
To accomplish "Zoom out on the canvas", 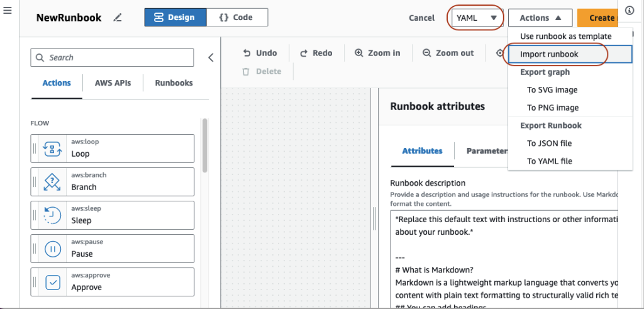I will coord(448,53).
